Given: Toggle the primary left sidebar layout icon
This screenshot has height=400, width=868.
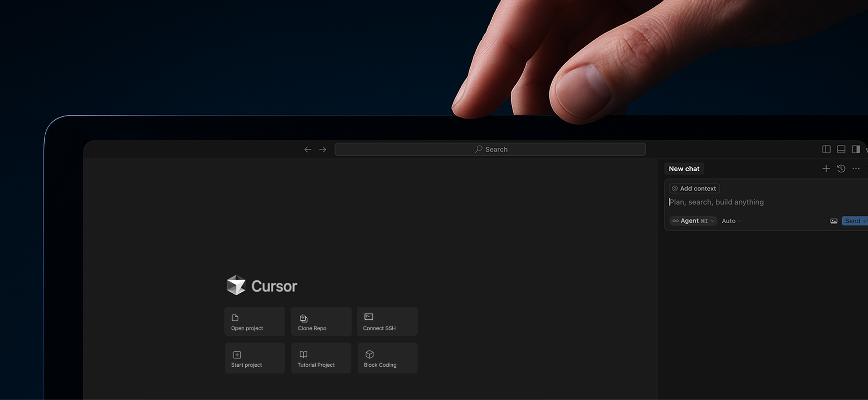Looking at the screenshot, I should coord(826,149).
